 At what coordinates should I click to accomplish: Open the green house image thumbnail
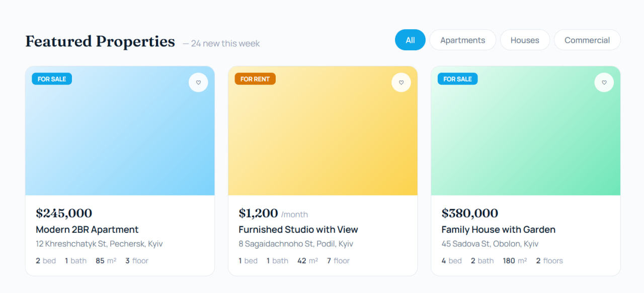[x=525, y=141]
